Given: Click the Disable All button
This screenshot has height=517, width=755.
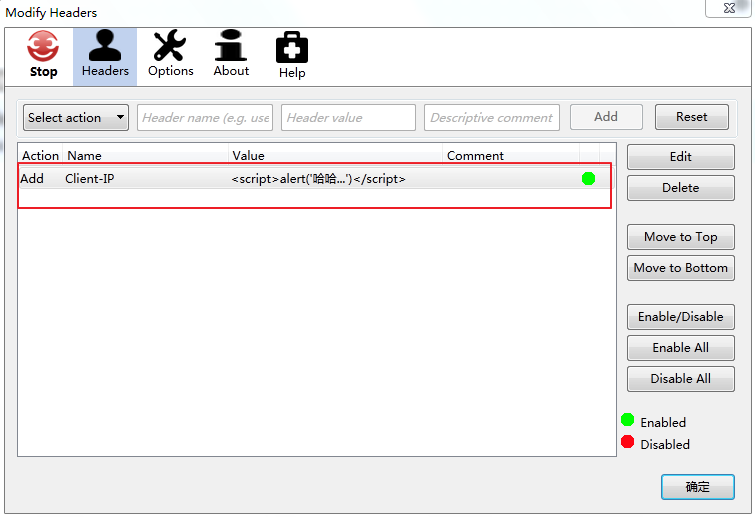Looking at the screenshot, I should pos(680,379).
